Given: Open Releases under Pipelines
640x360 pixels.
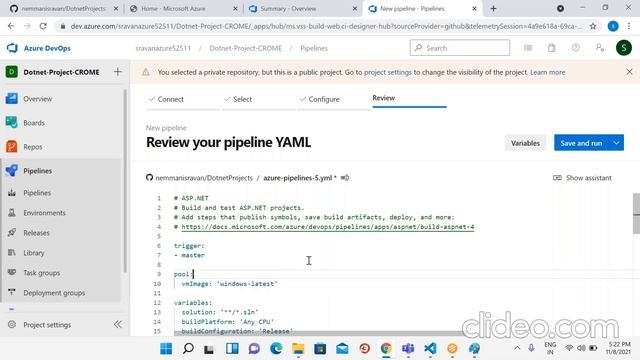Looking at the screenshot, I should tap(36, 233).
